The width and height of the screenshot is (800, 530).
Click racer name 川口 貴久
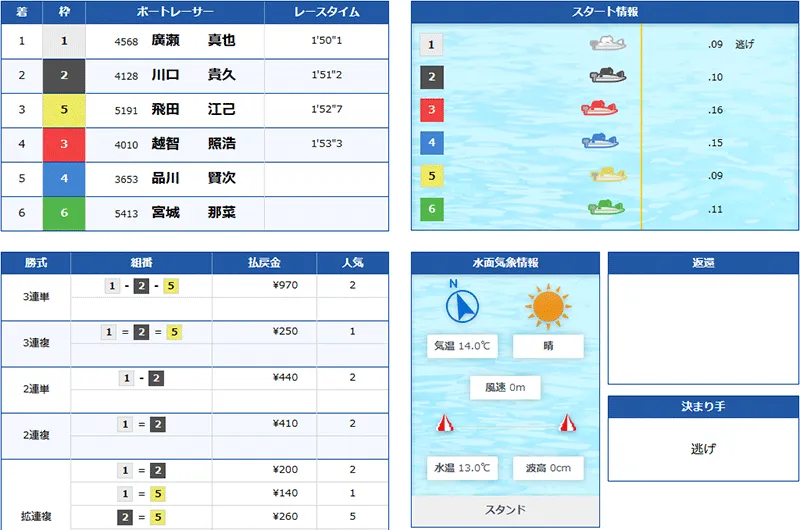[193, 74]
